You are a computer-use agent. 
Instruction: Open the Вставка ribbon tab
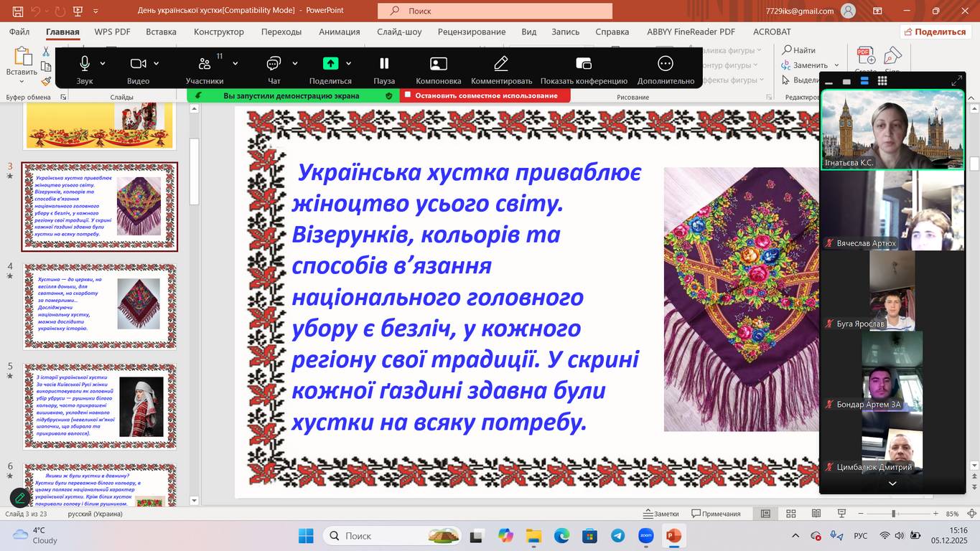(161, 32)
